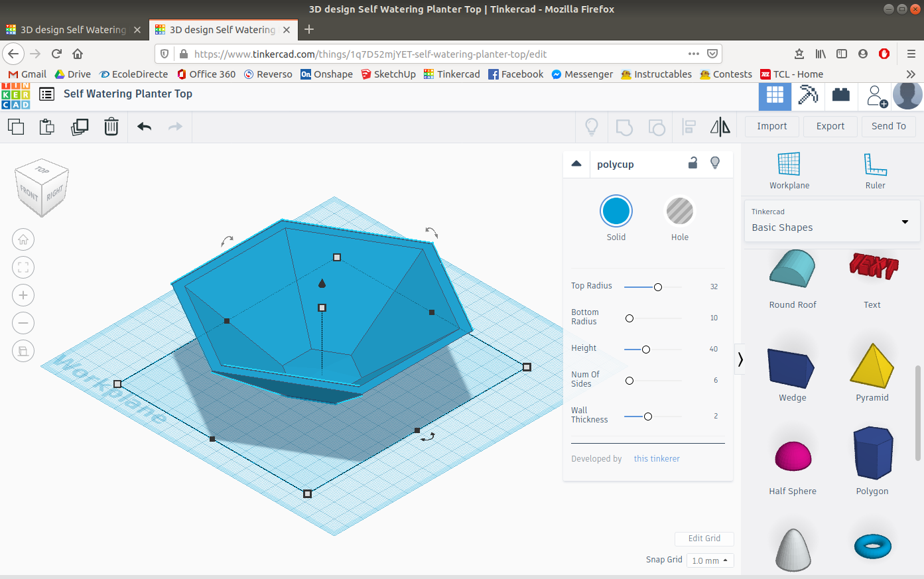Undo the last action

[144, 126]
